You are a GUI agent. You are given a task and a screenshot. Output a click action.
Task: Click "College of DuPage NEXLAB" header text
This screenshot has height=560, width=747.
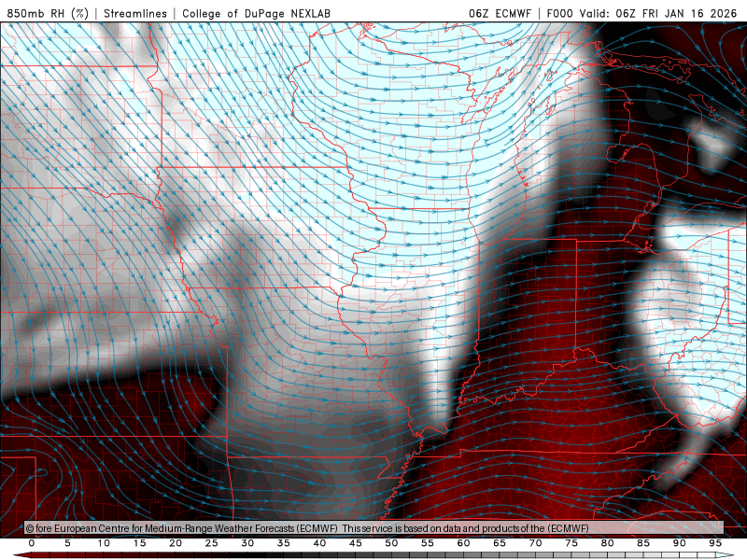(256, 13)
